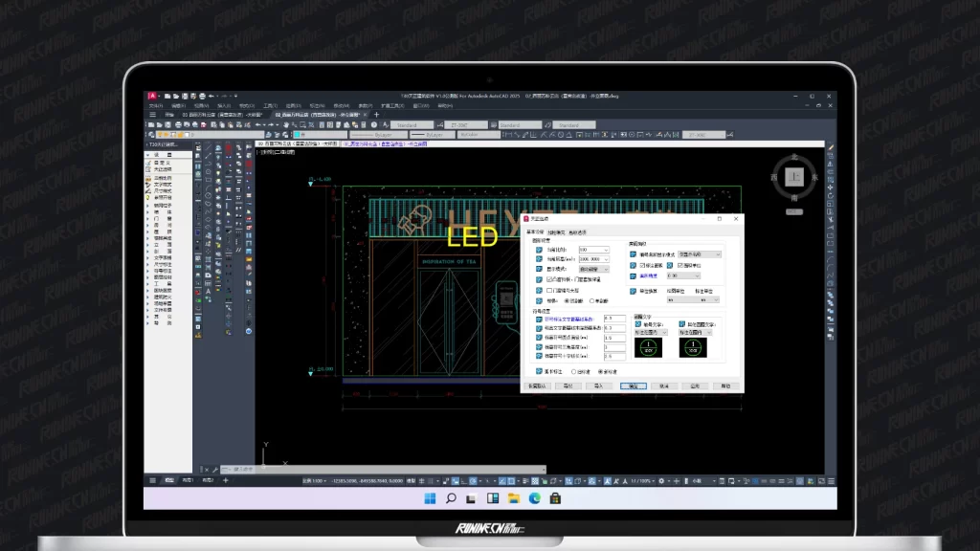The image size is (980, 551).
Task: Click the Save icon in quick access toolbar
Action: [x=183, y=97]
